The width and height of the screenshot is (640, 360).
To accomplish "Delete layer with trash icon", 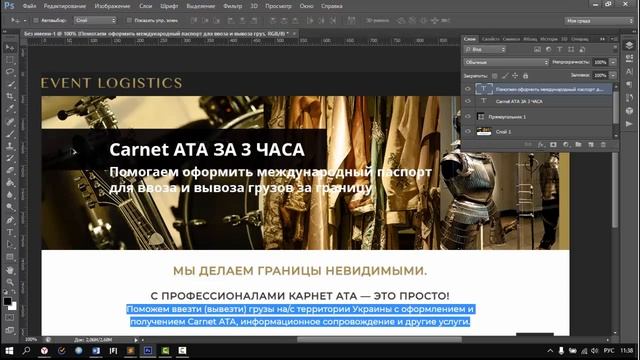I will 603,144.
